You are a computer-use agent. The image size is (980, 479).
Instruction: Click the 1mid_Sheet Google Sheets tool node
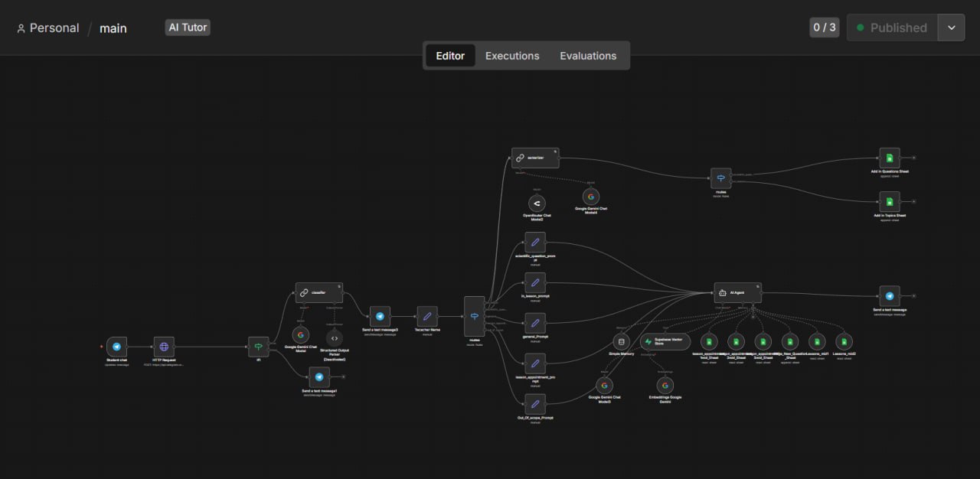[x=709, y=341]
